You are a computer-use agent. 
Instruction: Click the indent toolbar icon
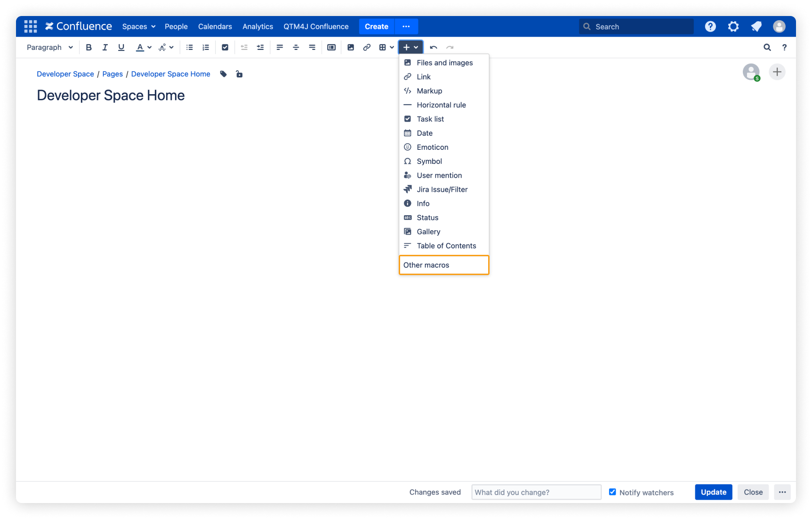pos(260,47)
